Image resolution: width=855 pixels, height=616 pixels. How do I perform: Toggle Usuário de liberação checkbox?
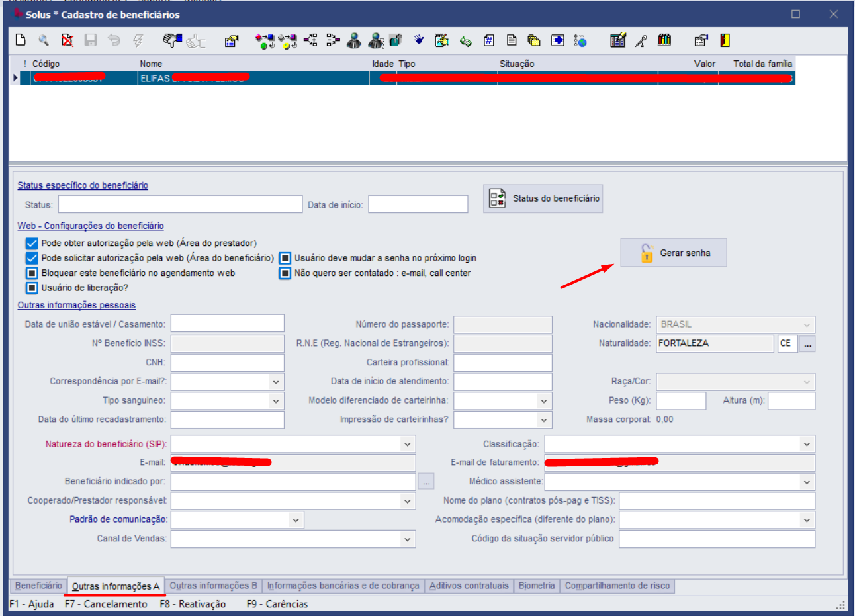[32, 288]
